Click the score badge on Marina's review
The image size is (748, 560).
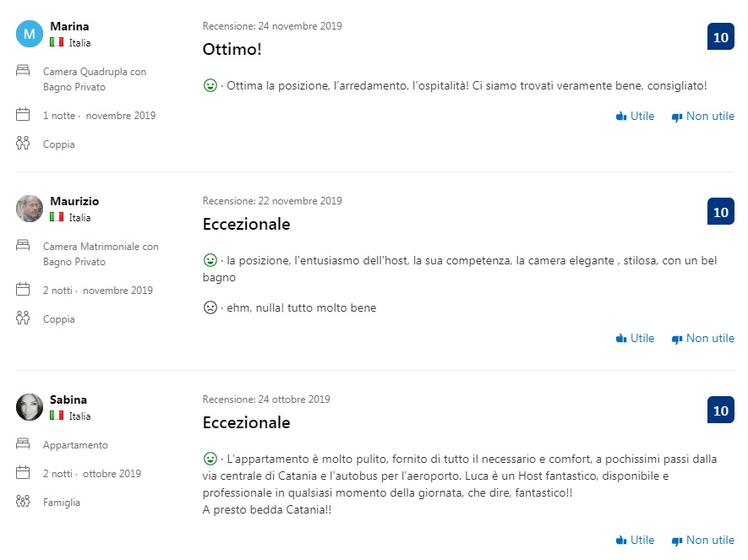tap(720, 37)
